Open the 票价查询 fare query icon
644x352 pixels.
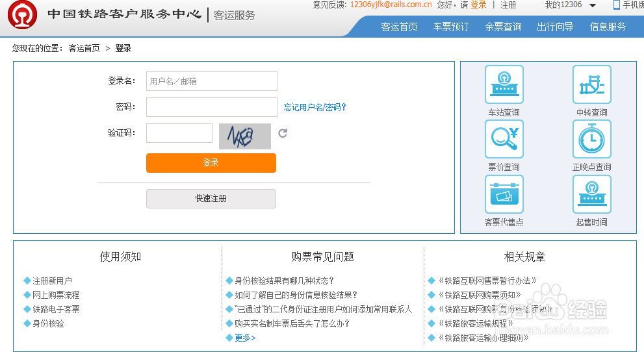coord(504,139)
